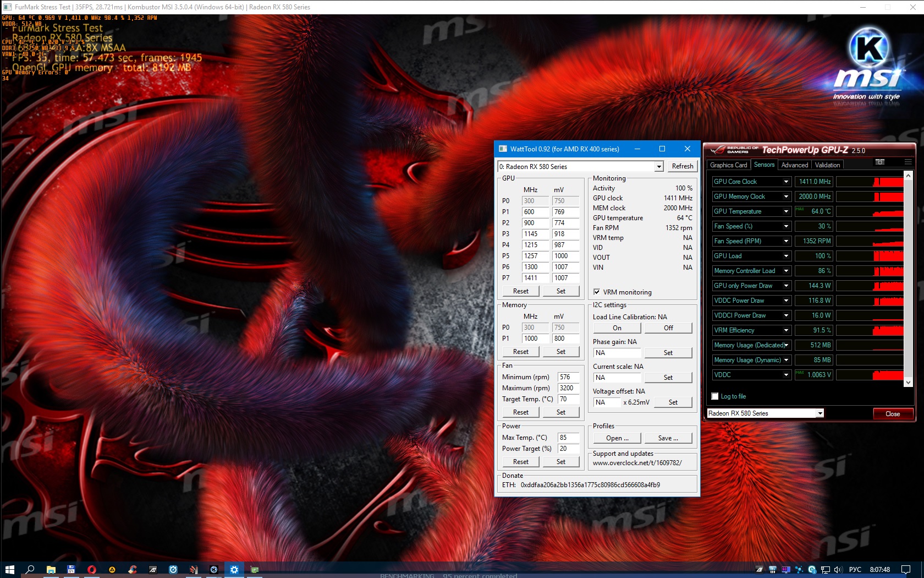This screenshot has height=578, width=924.
Task: Click the GPU-Z sensors scrollbar up arrow
Action: (908, 176)
